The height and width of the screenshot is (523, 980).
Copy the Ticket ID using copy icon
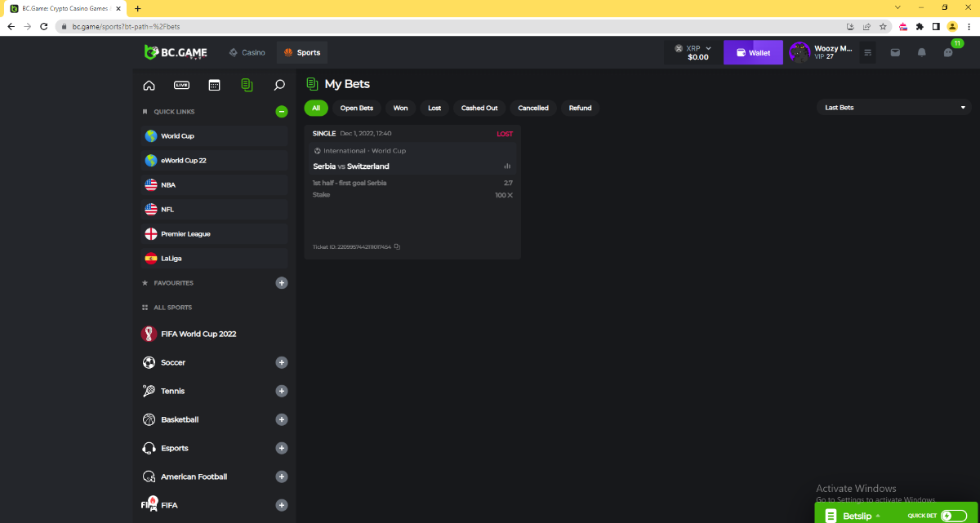(x=397, y=246)
